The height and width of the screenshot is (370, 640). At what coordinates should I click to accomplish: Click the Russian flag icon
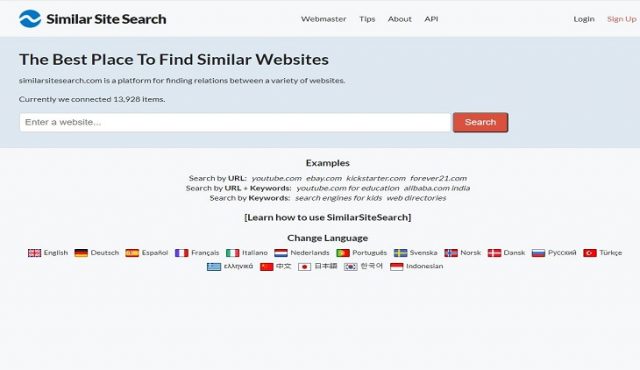pyautogui.click(x=538, y=253)
